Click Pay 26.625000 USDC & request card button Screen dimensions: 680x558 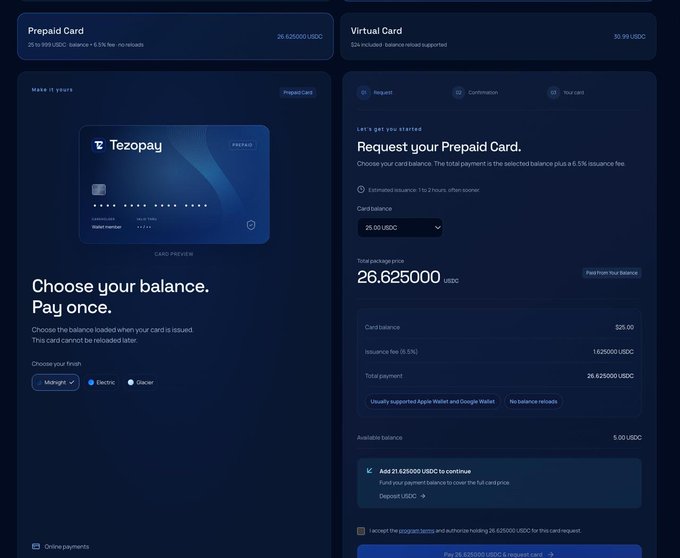tap(499, 551)
